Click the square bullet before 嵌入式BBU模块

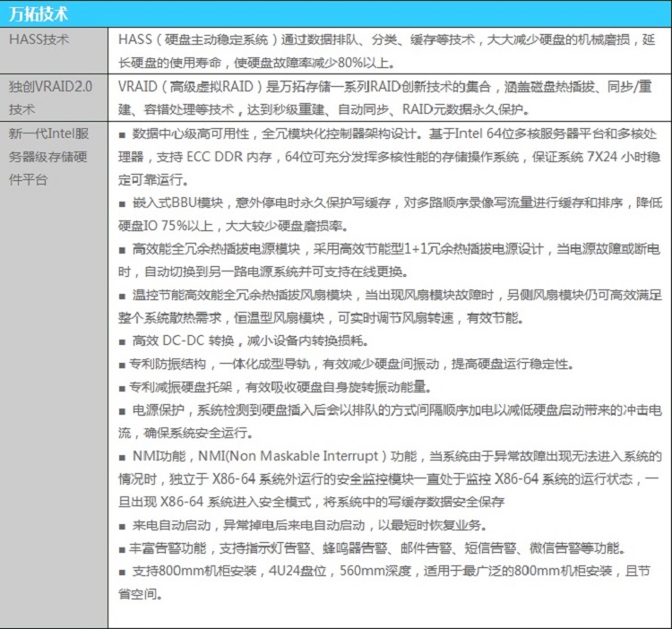pos(123,205)
